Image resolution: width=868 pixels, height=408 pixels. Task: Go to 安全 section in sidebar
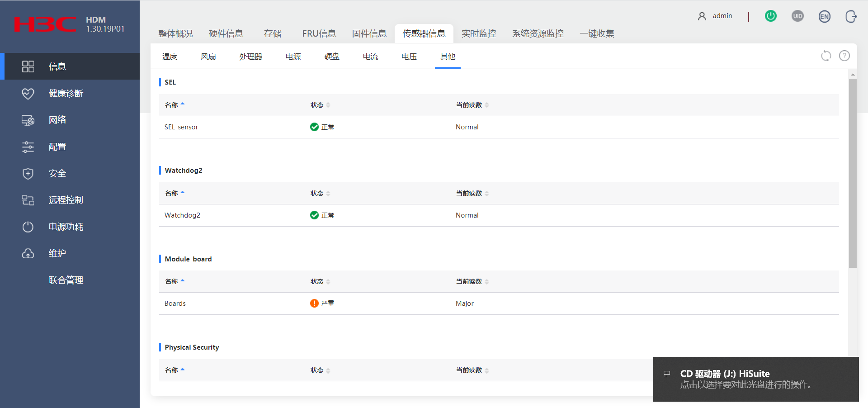coord(57,173)
